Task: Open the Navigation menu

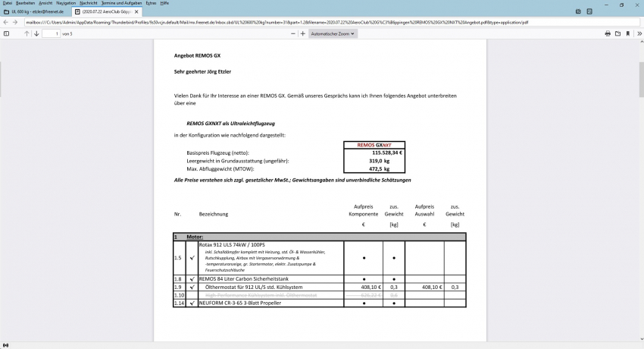Action: coord(66,3)
